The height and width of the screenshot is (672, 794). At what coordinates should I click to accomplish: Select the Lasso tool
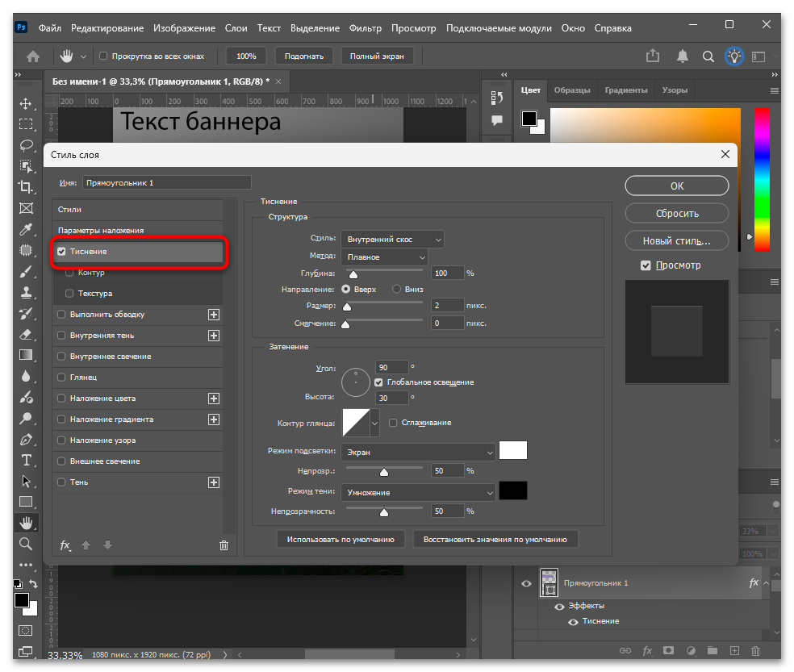point(26,145)
